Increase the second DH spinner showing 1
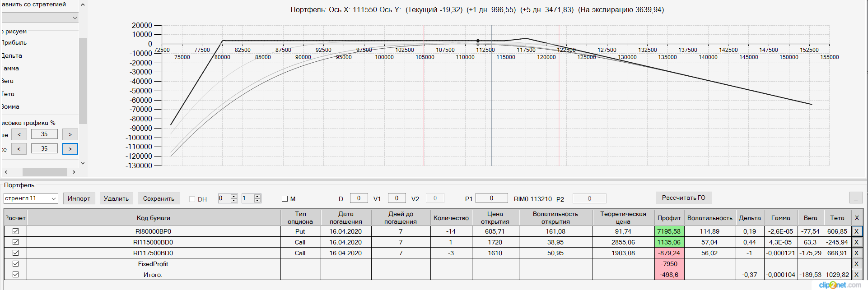Image resolution: width=868 pixels, height=290 pixels. [257, 196]
